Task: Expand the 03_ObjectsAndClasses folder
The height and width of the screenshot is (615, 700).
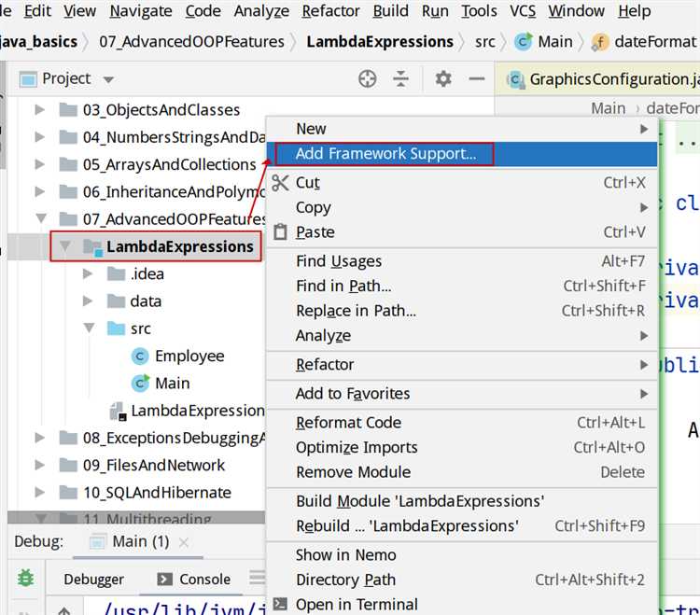Action: (40, 109)
